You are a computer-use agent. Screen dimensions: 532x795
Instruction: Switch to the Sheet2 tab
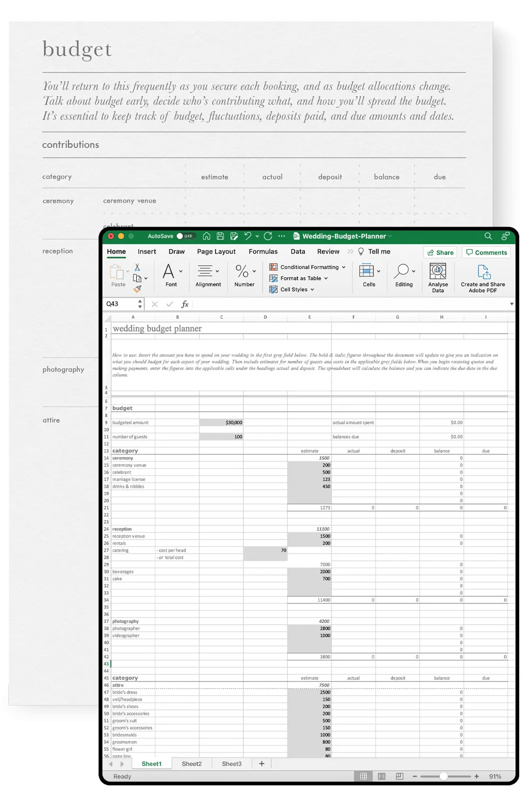[192, 764]
